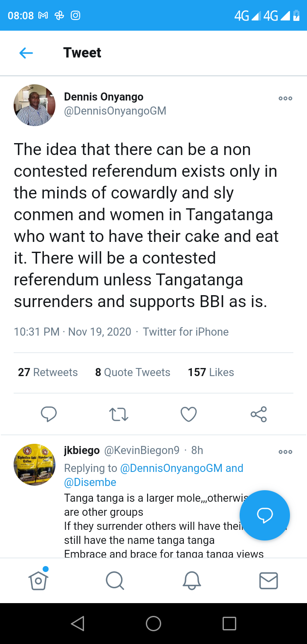Open the Notifications bell tab
307x644 pixels.
pyautogui.click(x=191, y=580)
